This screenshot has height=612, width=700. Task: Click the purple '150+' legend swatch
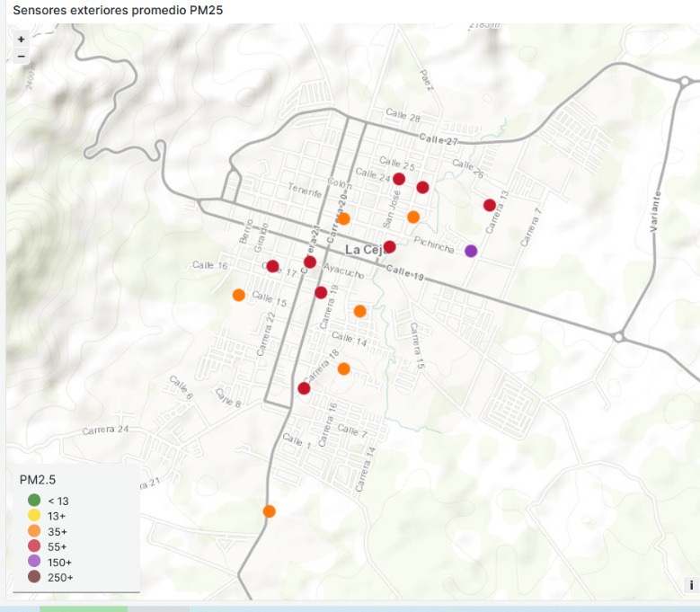tap(34, 561)
